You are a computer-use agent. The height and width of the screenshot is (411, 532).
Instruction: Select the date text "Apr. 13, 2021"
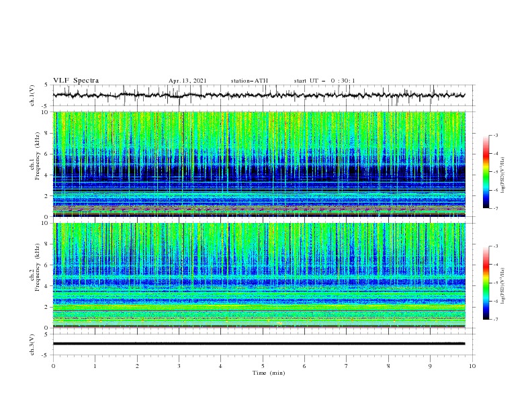click(x=187, y=81)
